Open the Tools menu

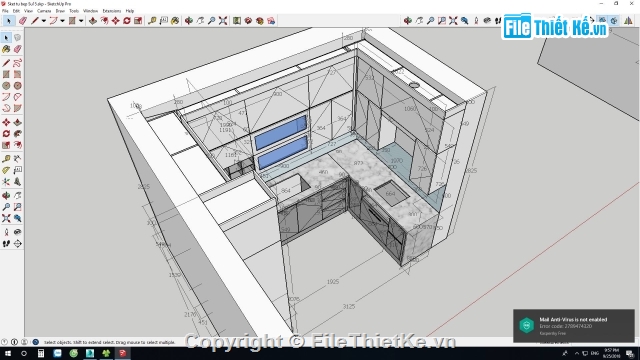74,11
